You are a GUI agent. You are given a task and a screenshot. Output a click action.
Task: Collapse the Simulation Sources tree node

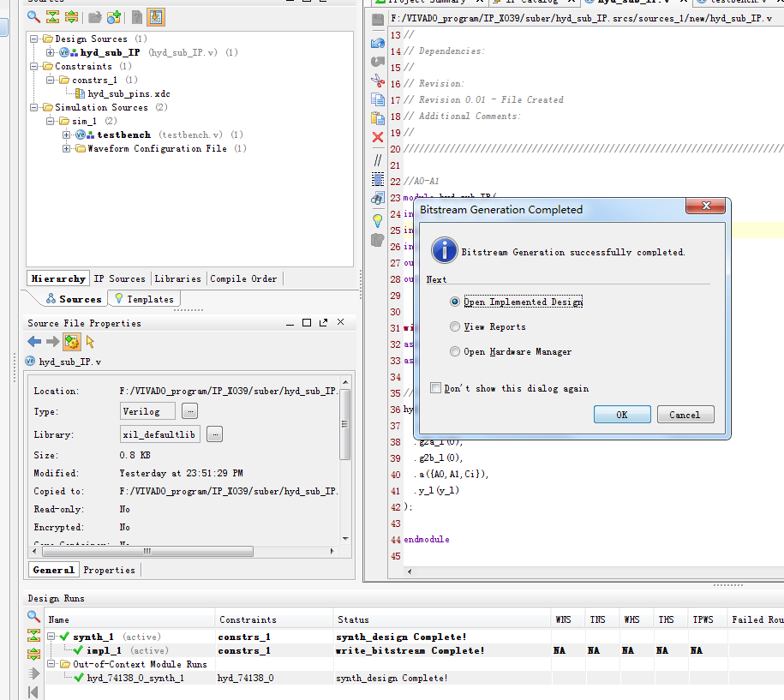click(33, 108)
